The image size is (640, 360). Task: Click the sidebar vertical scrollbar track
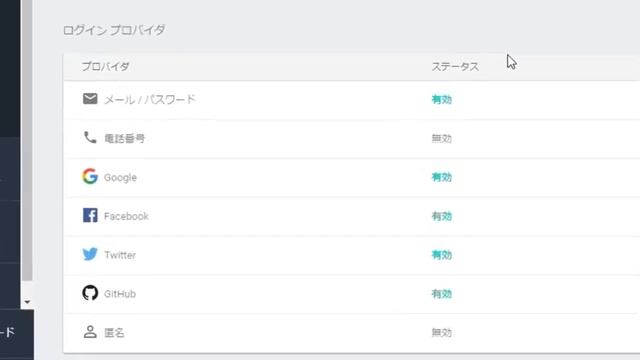point(27,141)
